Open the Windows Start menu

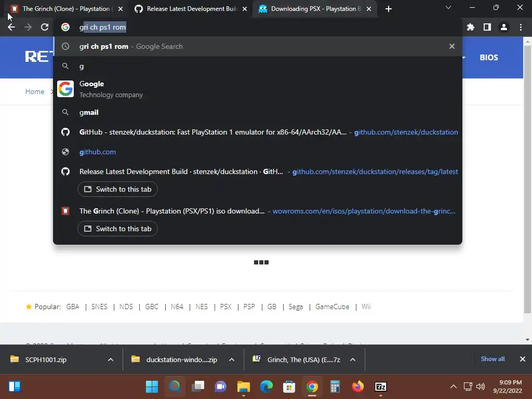(x=152, y=387)
